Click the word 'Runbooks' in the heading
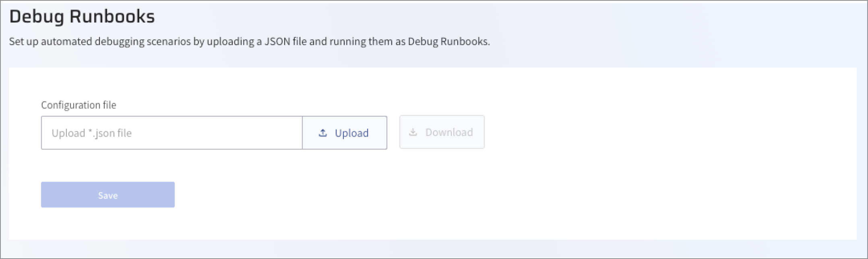This screenshot has height=259, width=868. (112, 16)
